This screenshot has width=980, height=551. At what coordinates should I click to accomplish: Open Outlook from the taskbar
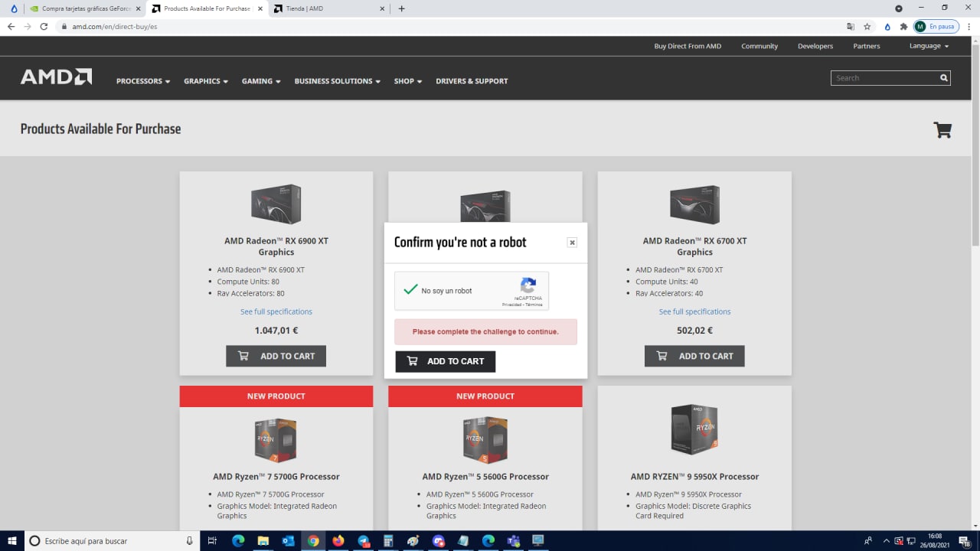(x=288, y=541)
